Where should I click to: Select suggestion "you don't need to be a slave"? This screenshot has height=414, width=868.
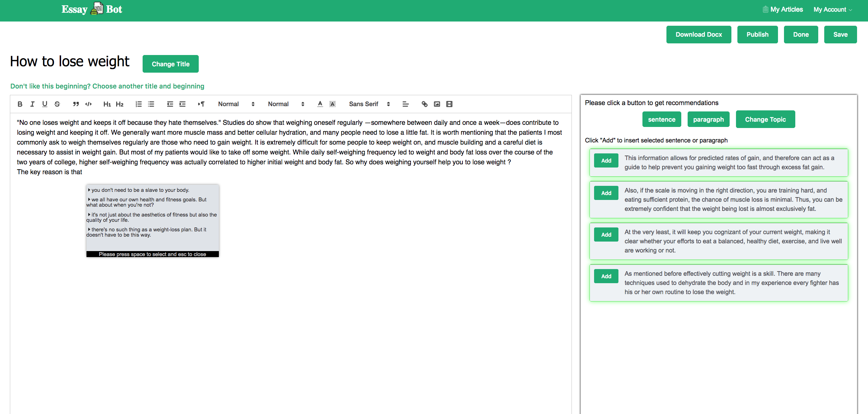140,190
